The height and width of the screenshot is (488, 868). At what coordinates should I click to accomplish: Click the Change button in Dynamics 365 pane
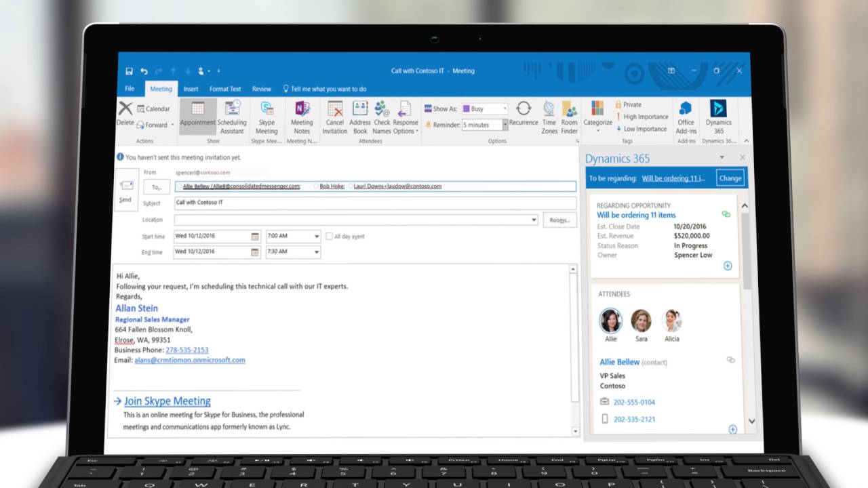pyautogui.click(x=730, y=178)
